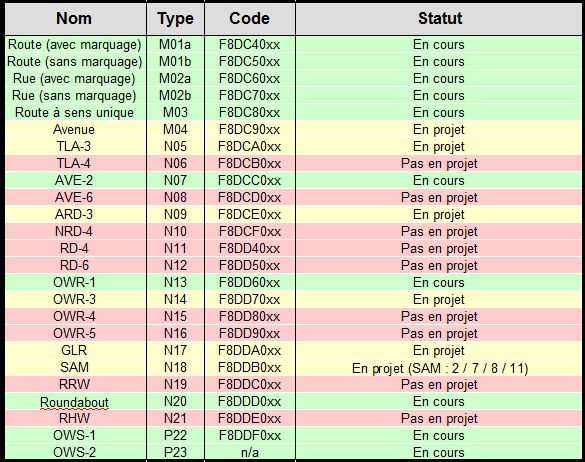Select the type cell M02b
The image size is (585, 462).
coord(175,96)
